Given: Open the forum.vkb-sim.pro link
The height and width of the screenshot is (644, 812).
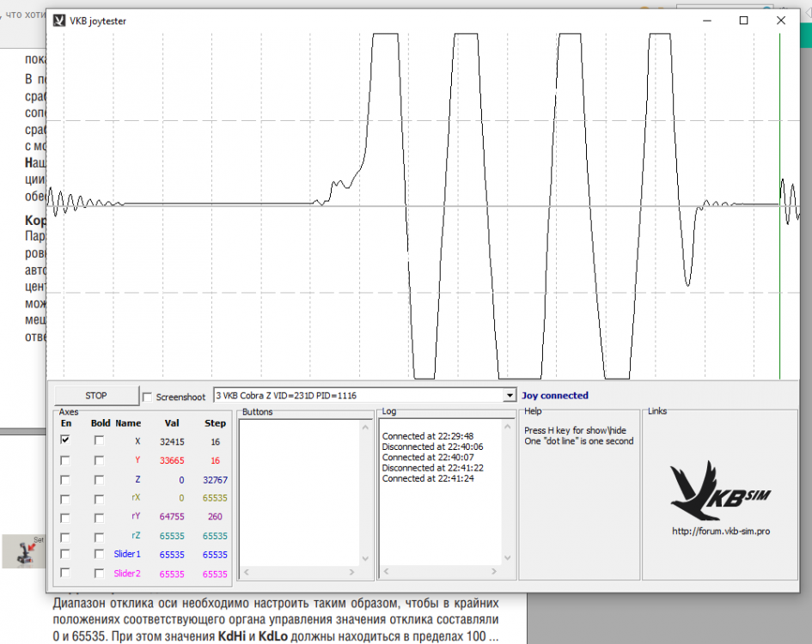Looking at the screenshot, I should click(721, 532).
